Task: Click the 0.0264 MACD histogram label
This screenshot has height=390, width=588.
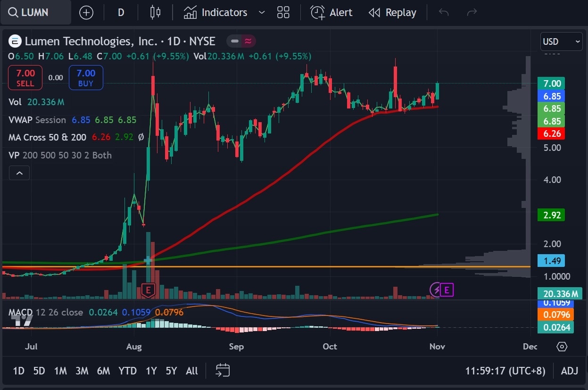Action: (x=556, y=327)
